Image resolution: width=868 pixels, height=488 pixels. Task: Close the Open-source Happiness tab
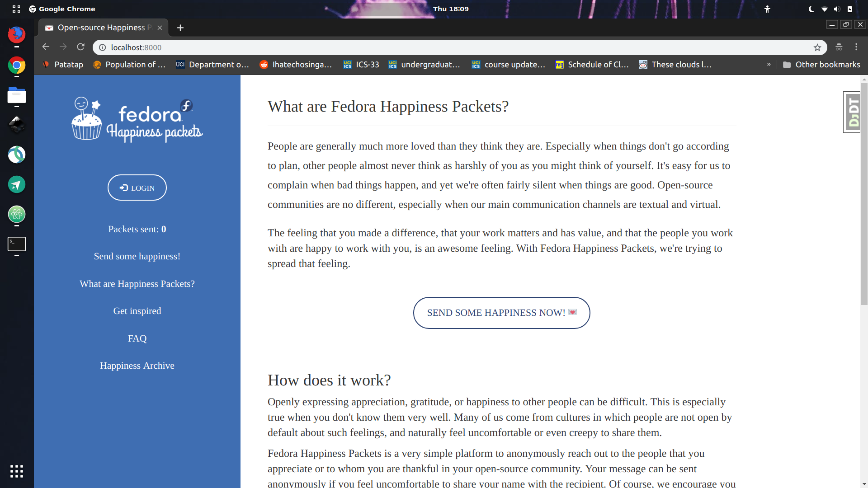click(160, 28)
